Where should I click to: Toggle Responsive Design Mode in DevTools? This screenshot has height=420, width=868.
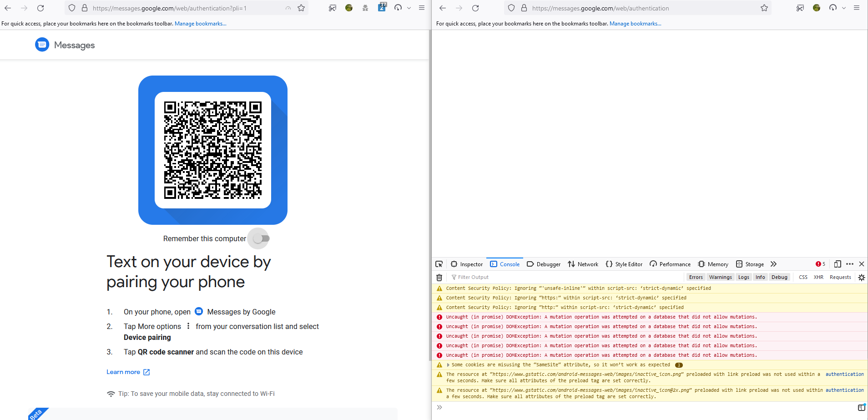(838, 264)
